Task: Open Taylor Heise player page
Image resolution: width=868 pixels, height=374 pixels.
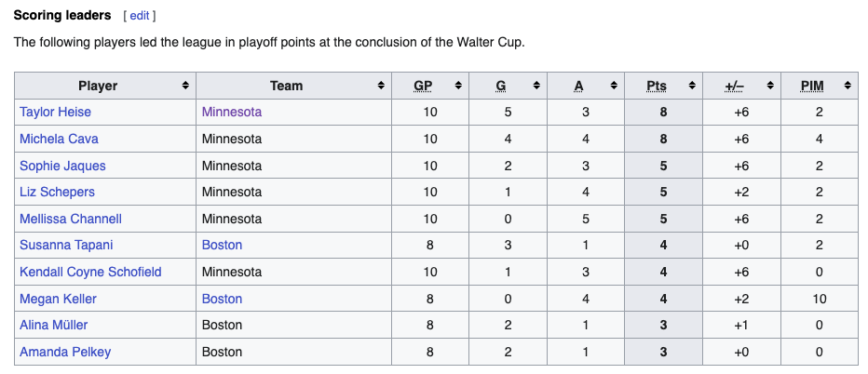Action: click(55, 112)
